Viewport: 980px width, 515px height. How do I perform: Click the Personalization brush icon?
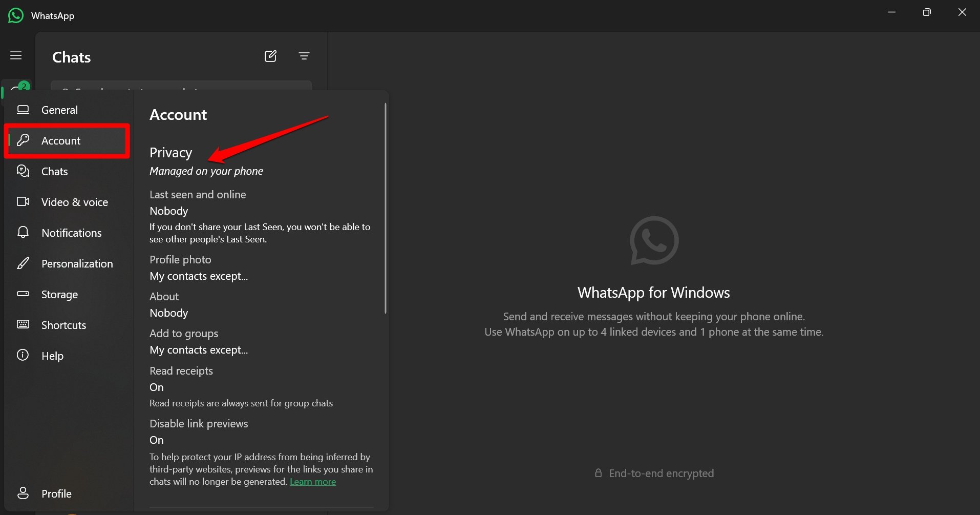pyautogui.click(x=23, y=263)
